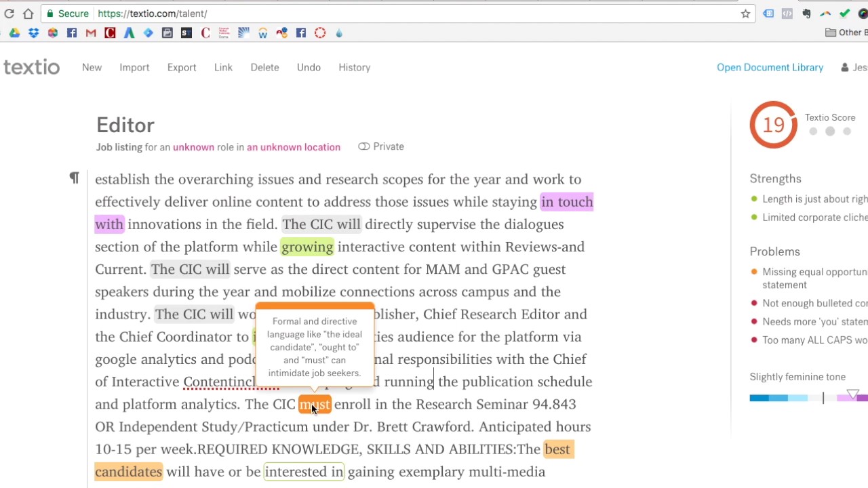Click the textio logo

32,67
